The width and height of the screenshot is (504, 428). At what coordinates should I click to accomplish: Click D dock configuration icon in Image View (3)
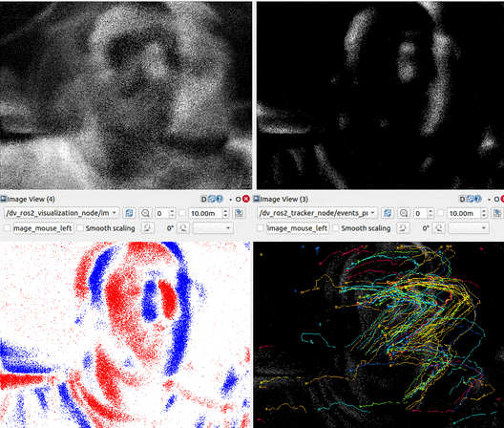point(462,200)
